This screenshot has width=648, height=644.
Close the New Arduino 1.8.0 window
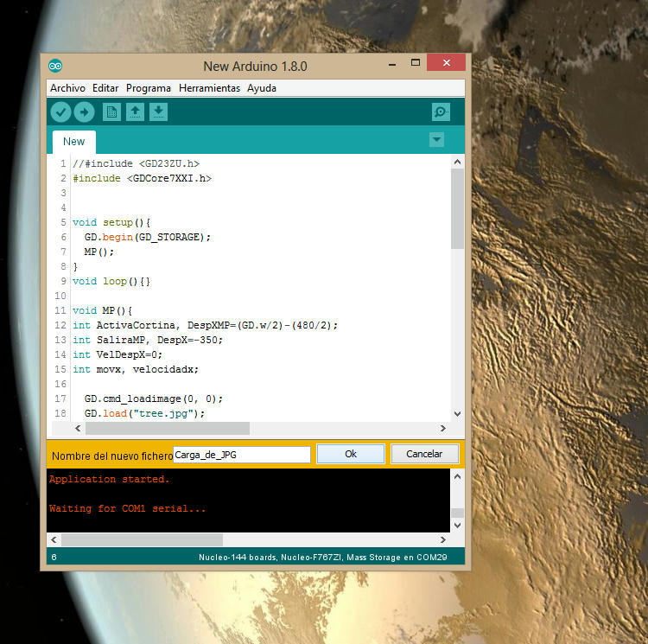point(447,62)
